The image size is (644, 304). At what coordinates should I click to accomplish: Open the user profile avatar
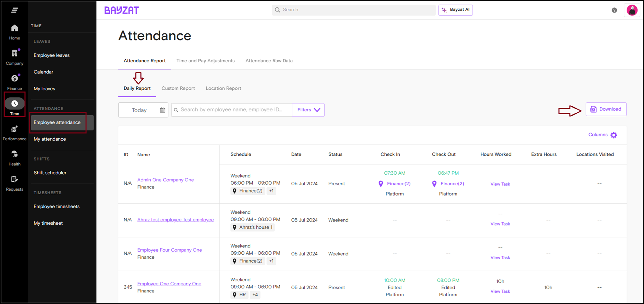coord(632,10)
